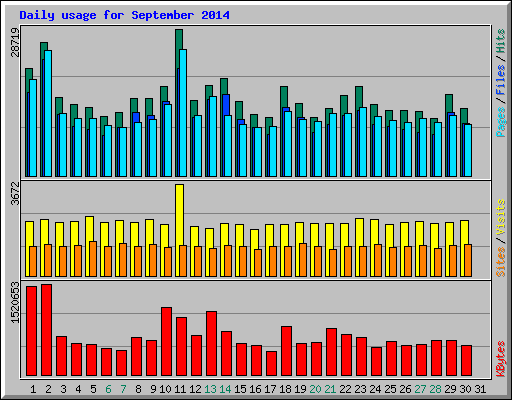Click day label 17 on the x-axis
Image resolution: width=512 pixels, height=400 pixels.
pos(270,389)
